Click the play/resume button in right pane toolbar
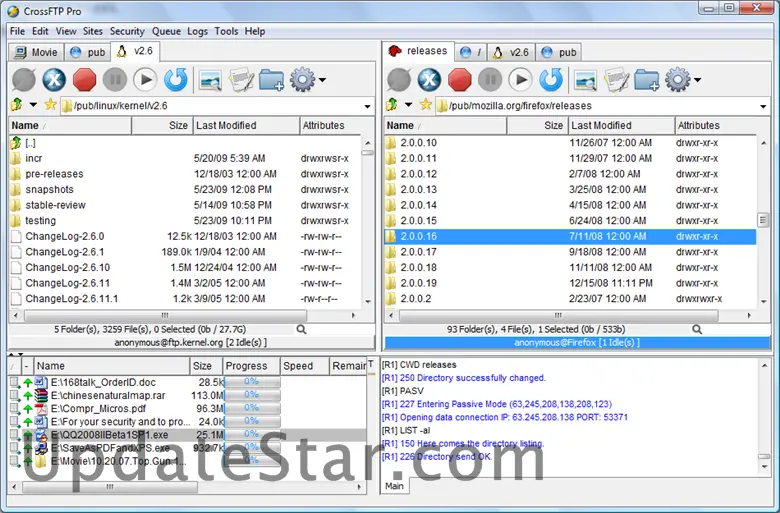 (x=521, y=79)
